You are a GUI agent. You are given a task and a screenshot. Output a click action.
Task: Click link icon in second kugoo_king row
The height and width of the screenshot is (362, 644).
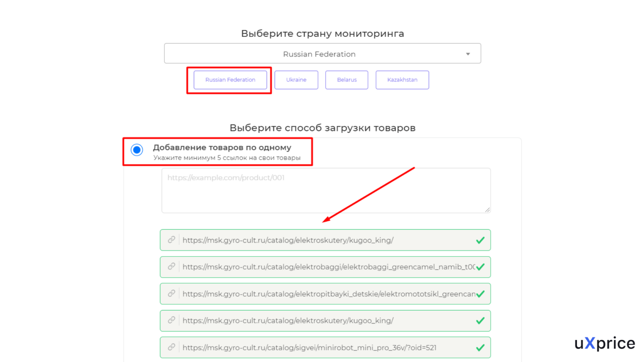171,320
